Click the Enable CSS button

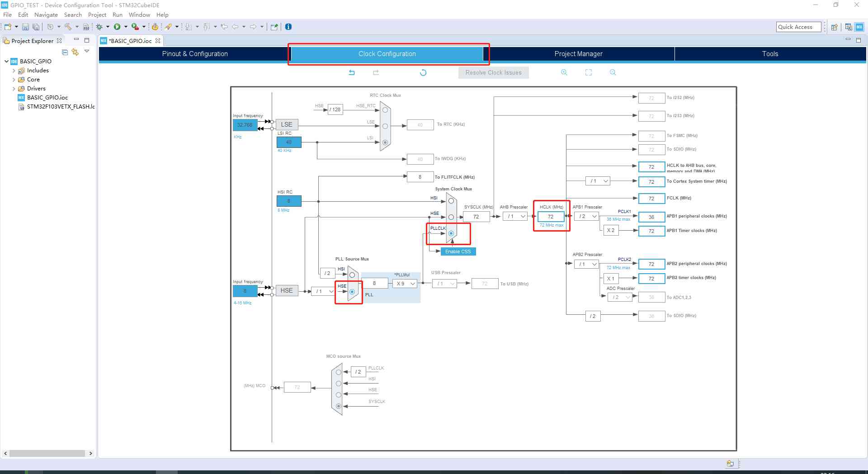(x=458, y=251)
